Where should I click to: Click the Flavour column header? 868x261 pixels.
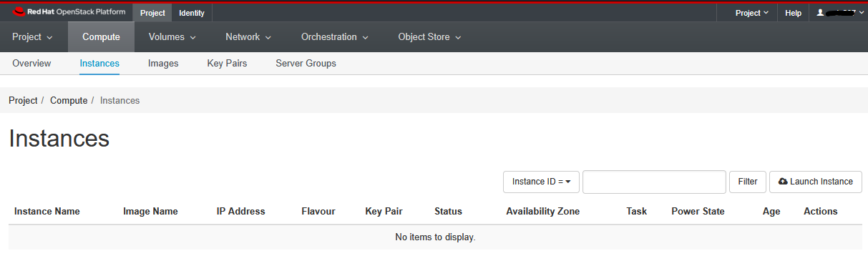click(318, 212)
